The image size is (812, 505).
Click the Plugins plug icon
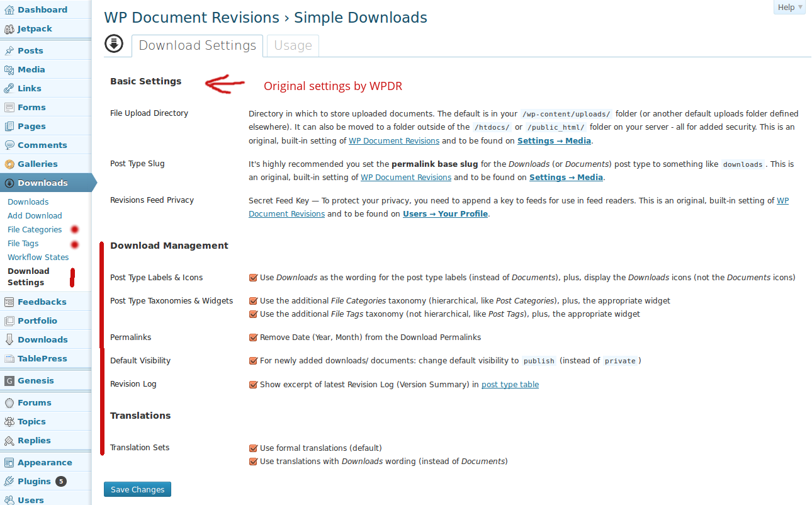point(9,482)
